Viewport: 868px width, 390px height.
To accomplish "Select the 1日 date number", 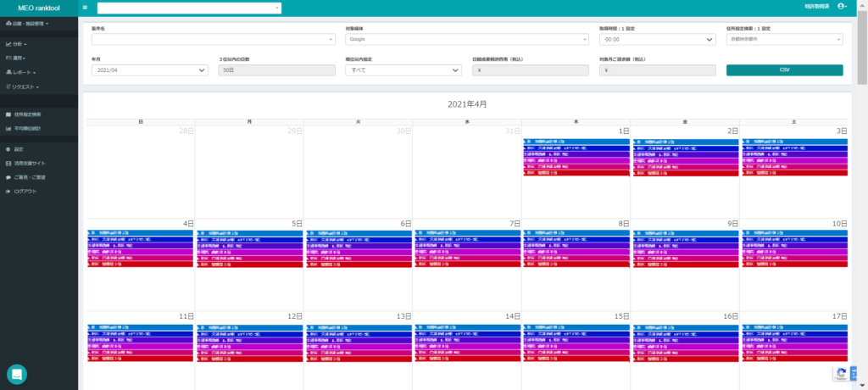I will 623,131.
